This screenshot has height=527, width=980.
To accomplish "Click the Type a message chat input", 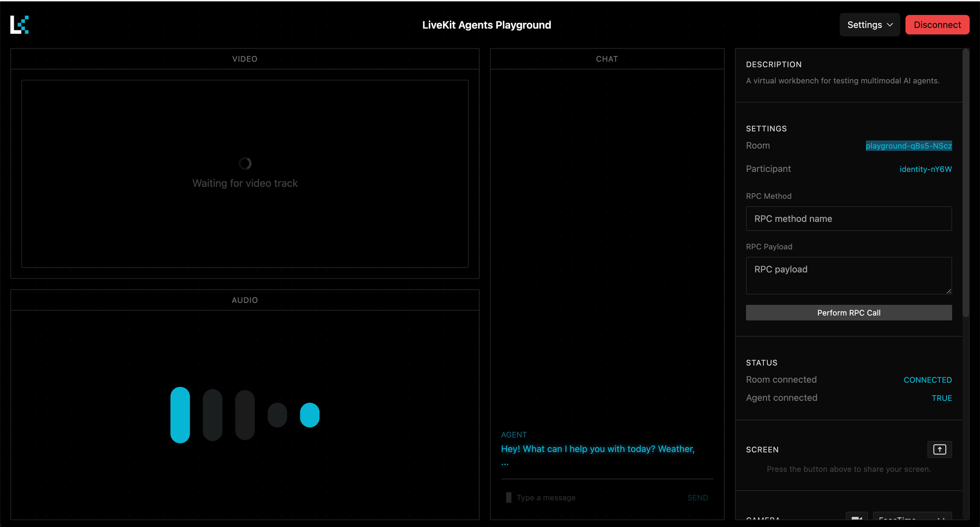I will point(595,498).
